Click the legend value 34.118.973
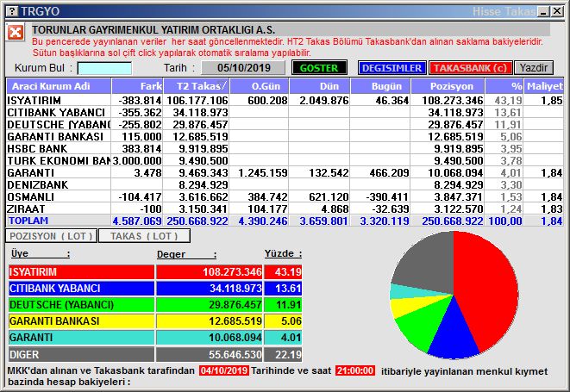Screen dimensions: 570x392 (x=235, y=289)
